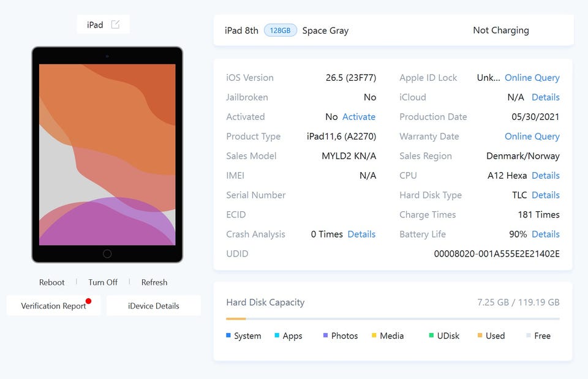Open Apple ID Lock Online Query
588x379 pixels.
click(532, 78)
